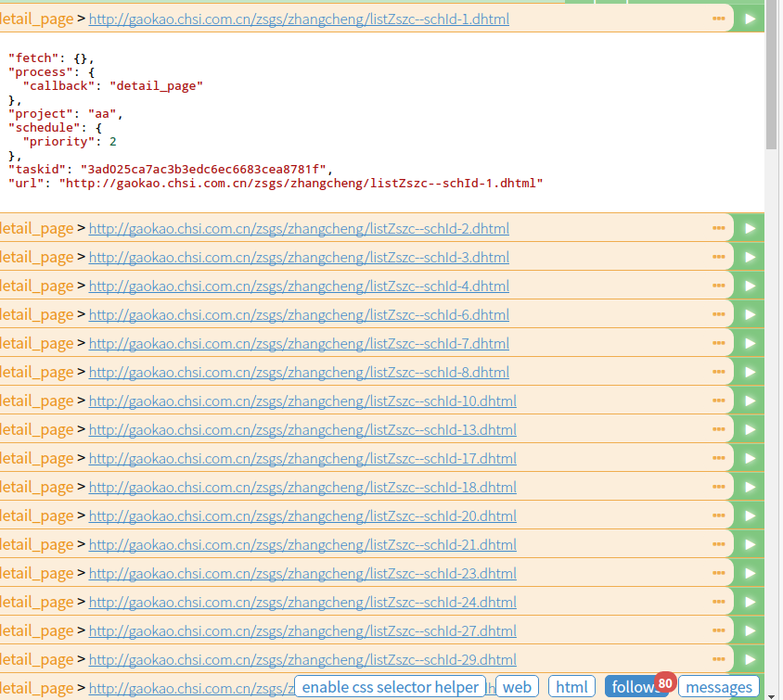
Task: Enable css selector helper
Action: pyautogui.click(x=391, y=687)
